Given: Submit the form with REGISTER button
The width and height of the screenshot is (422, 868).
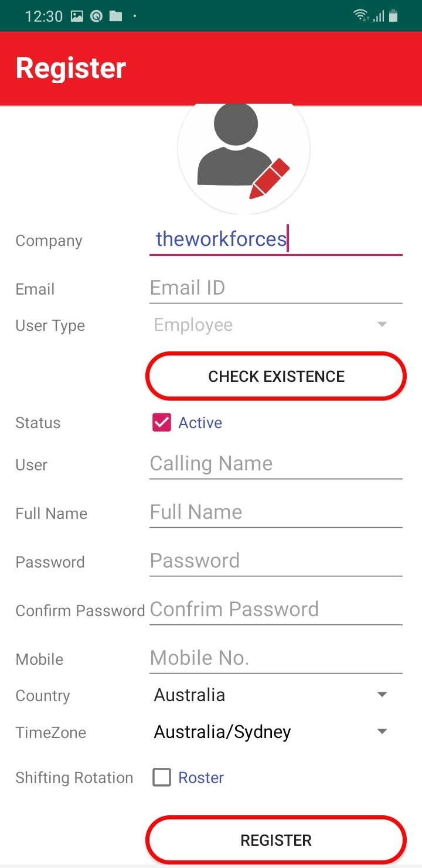Looking at the screenshot, I should pos(276,840).
